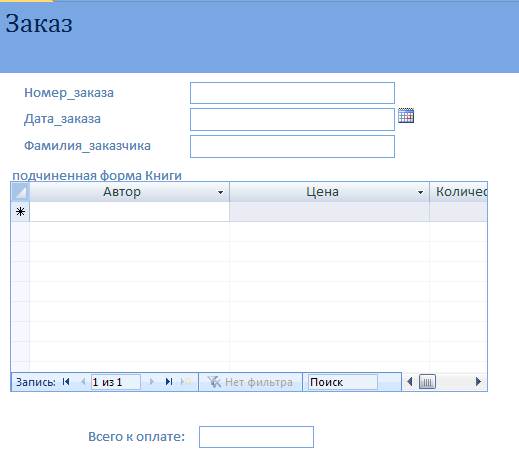The width and height of the screenshot is (519, 473).
Task: Click the empty Автор cell in new row
Action: 129,212
